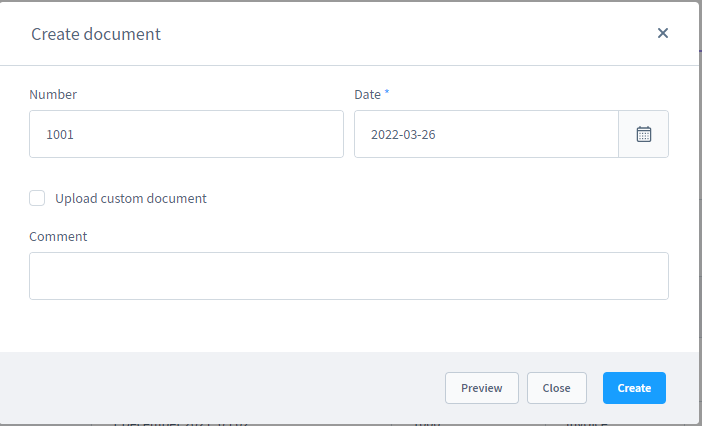Click the Comment field label

58,237
